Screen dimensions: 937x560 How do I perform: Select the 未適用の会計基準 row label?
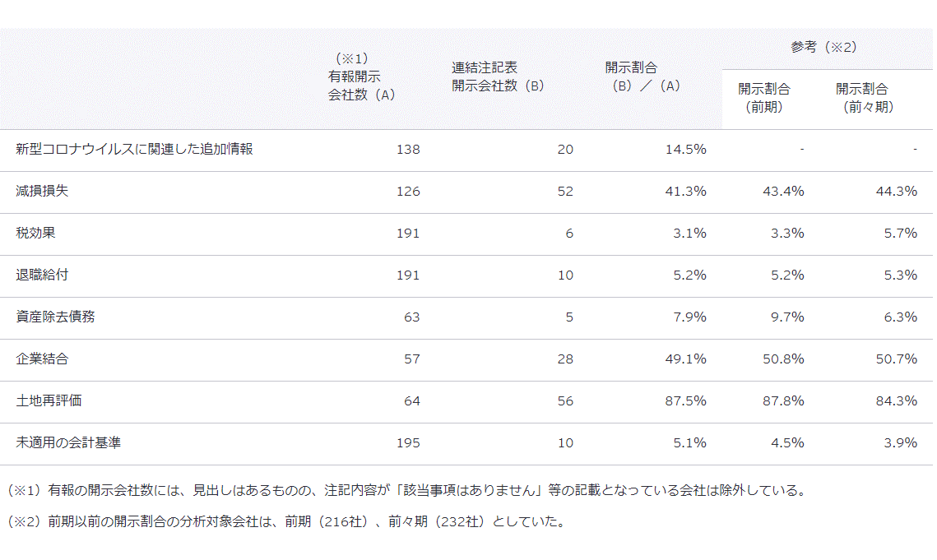[68, 442]
